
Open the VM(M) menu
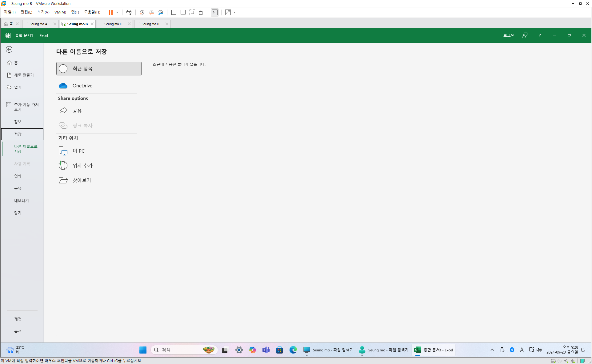(60, 12)
